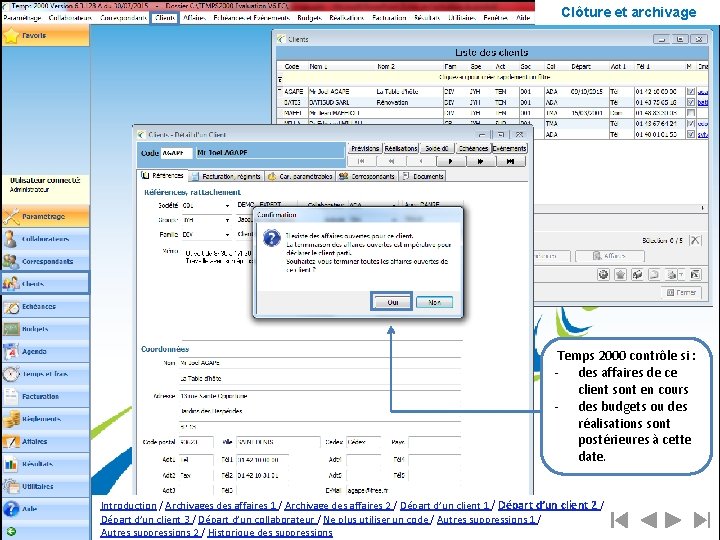Open Echéances in the sidebar
This screenshot has height=540, width=720.
45,306
